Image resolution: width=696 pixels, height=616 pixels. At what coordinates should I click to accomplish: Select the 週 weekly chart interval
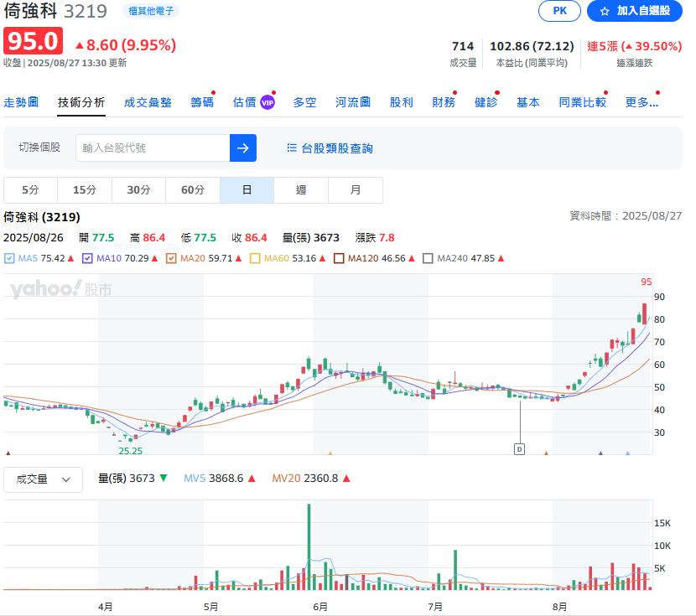point(301,189)
